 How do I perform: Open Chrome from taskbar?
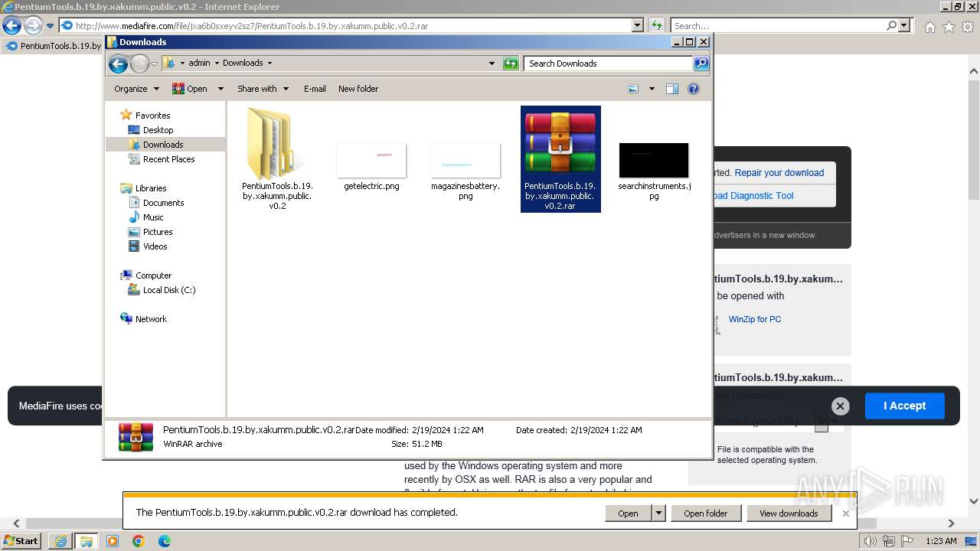click(x=138, y=541)
